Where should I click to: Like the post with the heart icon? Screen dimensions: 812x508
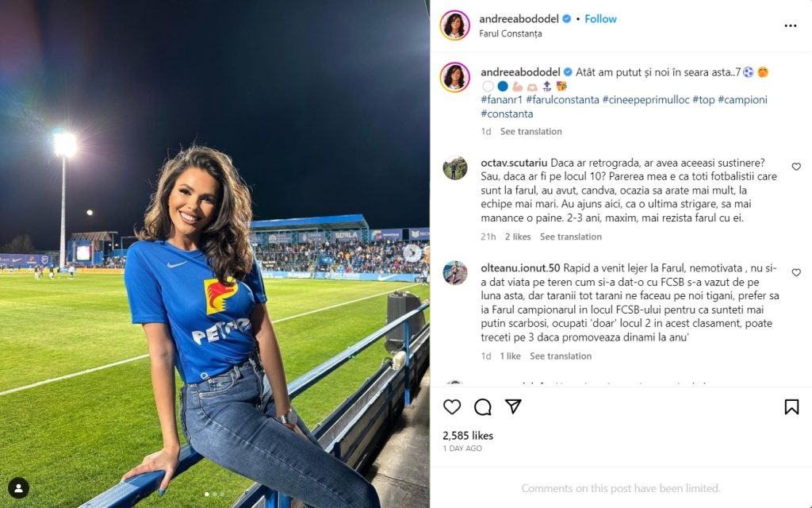point(452,407)
